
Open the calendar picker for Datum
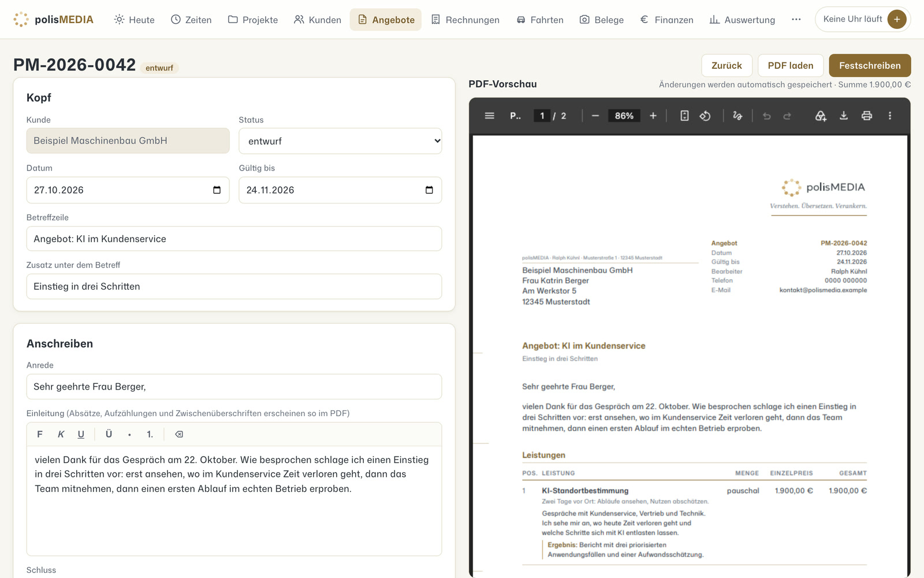tap(217, 190)
